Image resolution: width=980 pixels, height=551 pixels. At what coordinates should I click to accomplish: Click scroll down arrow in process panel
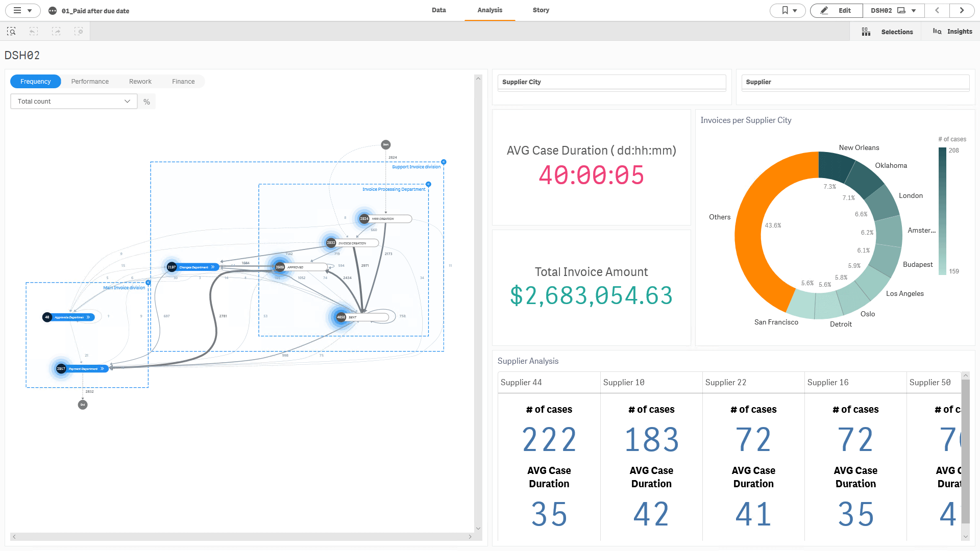[x=478, y=529]
